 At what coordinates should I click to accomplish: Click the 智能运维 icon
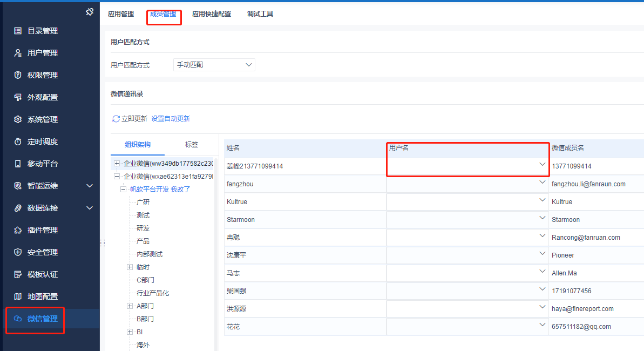18,186
